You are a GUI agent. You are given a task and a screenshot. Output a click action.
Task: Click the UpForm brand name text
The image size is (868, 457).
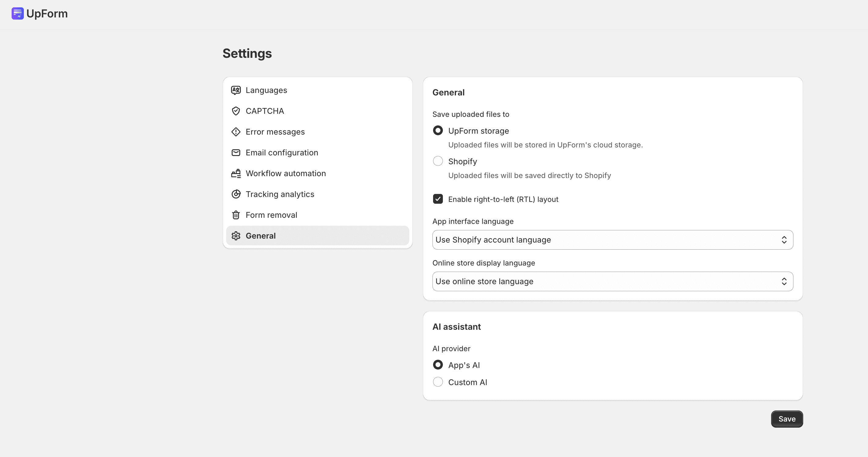click(x=47, y=13)
